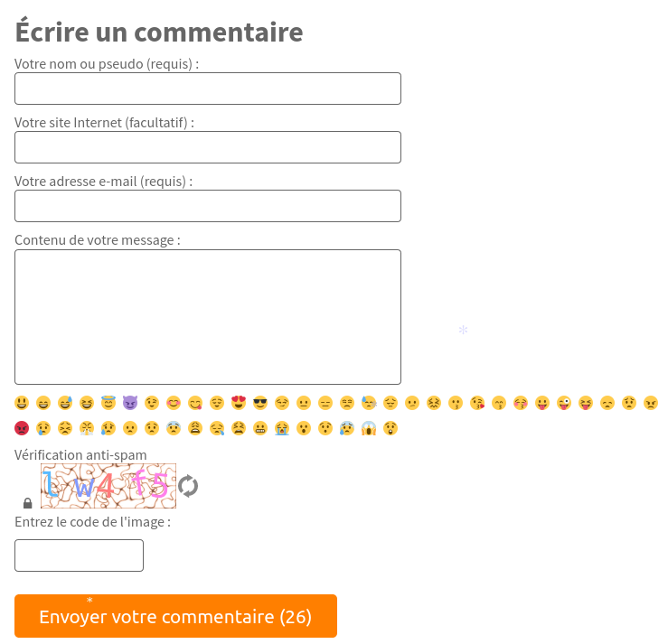Focus the captcha code entry box

[x=80, y=555]
